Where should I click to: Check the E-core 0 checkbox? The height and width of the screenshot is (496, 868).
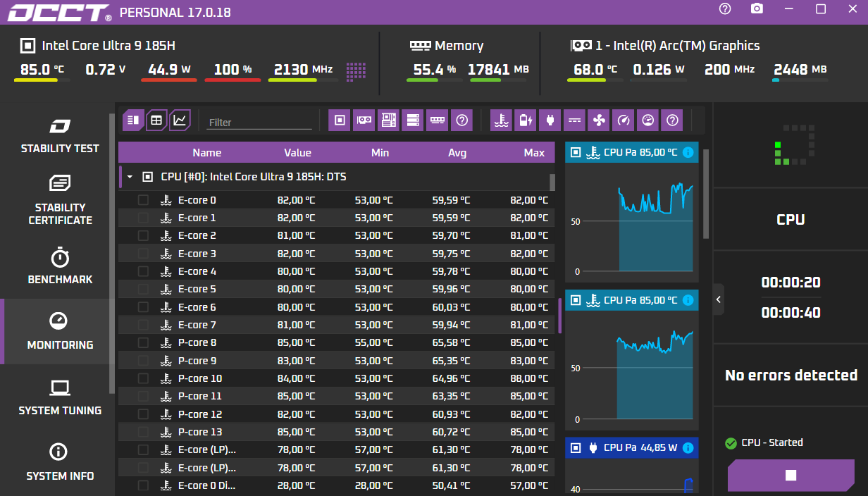[x=144, y=200]
